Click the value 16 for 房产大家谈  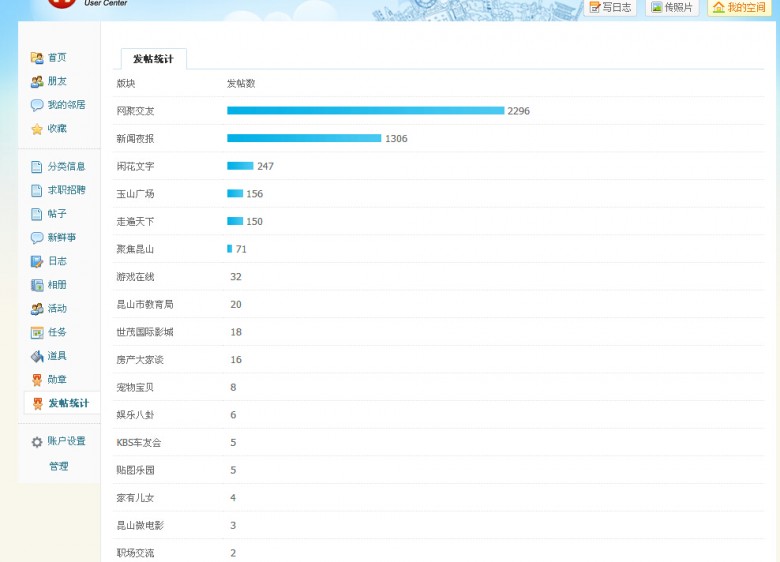click(x=236, y=360)
